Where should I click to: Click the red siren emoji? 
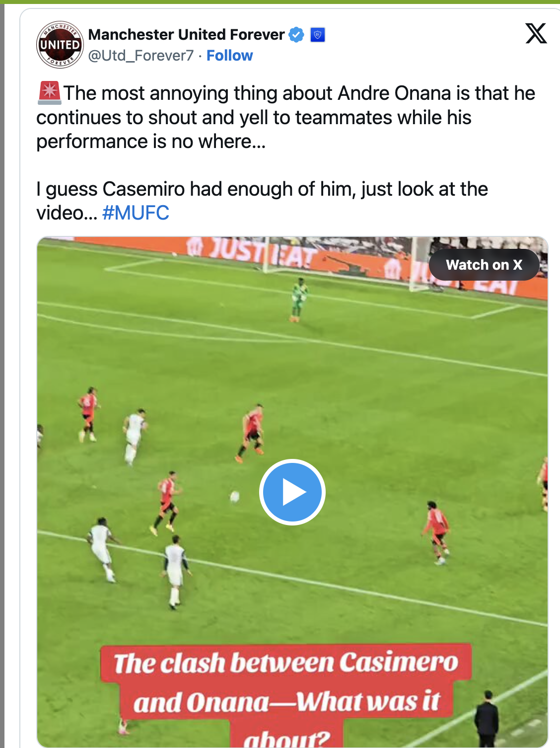[49, 93]
